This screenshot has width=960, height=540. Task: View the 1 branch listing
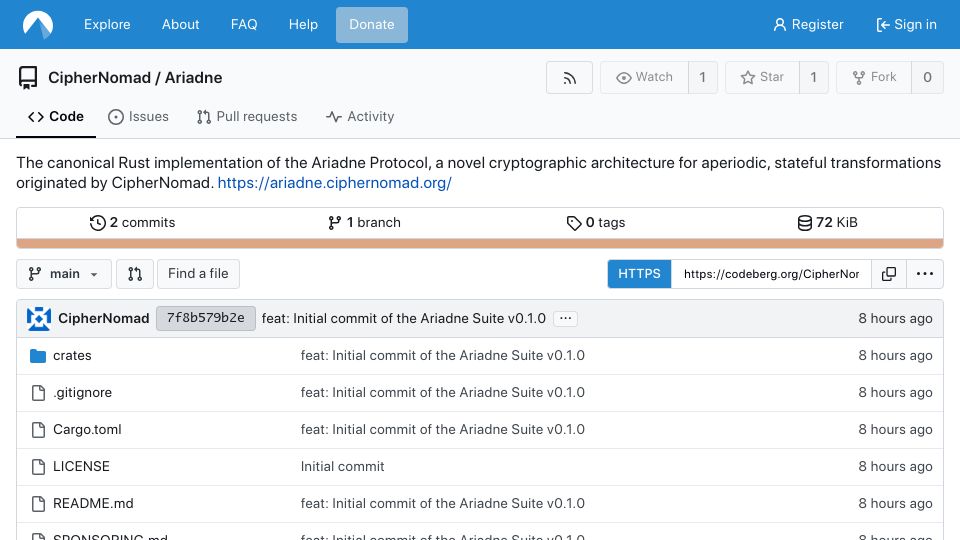(364, 223)
